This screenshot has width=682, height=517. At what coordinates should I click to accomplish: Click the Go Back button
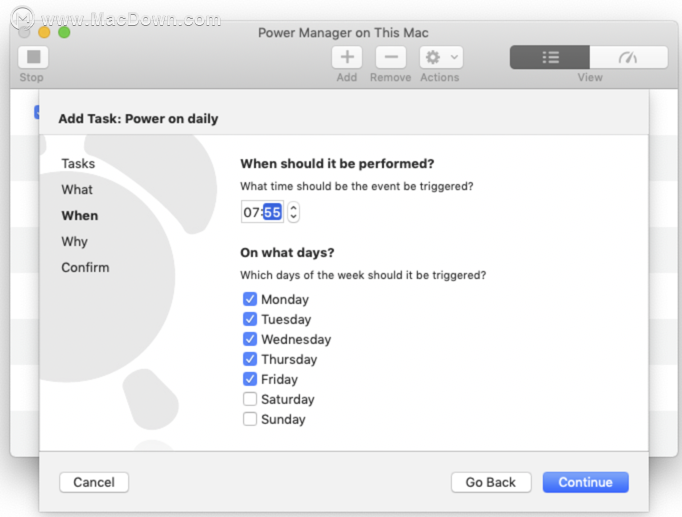(491, 482)
